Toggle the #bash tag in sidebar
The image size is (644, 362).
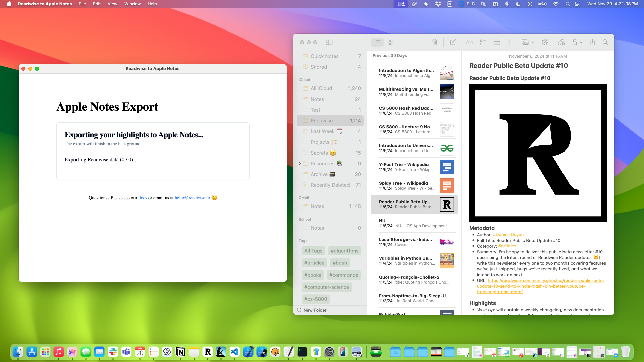pos(340,262)
